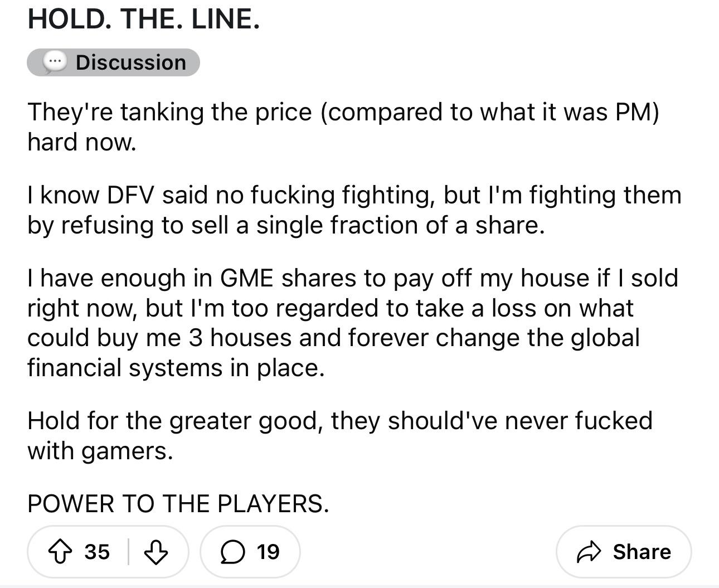Click the paragraph starting "They're tanking the price"
719x588 pixels.
coord(343,127)
